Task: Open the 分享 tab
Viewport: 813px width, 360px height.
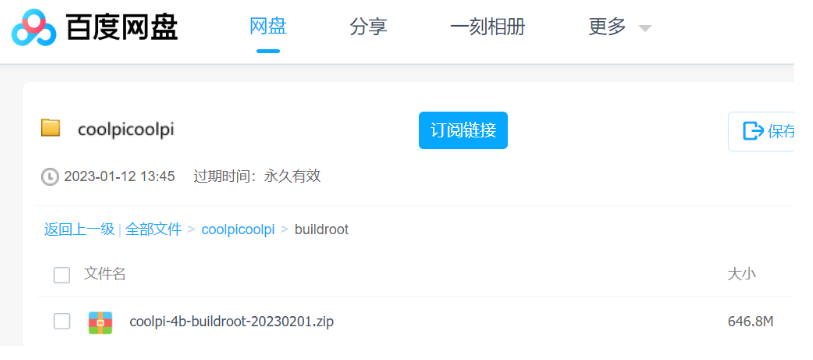Action: [x=368, y=26]
